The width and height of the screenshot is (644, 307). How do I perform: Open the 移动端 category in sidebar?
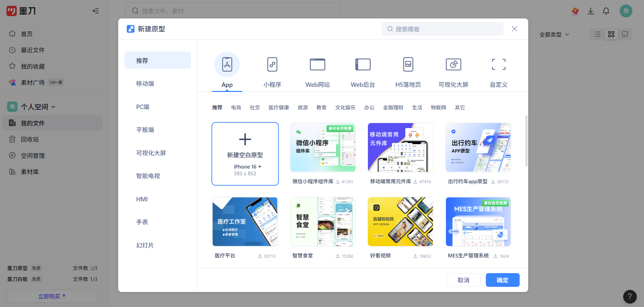pyautogui.click(x=145, y=84)
